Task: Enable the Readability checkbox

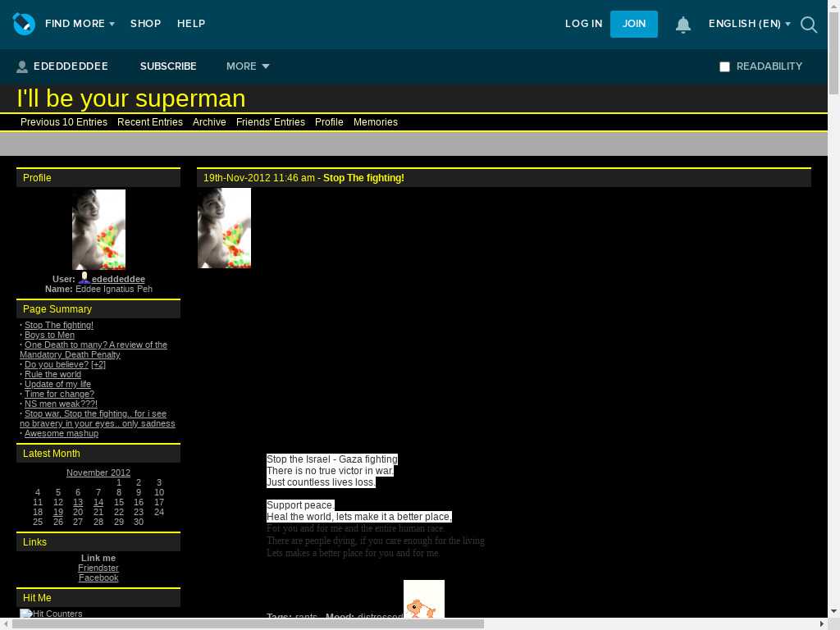Action: [x=724, y=67]
